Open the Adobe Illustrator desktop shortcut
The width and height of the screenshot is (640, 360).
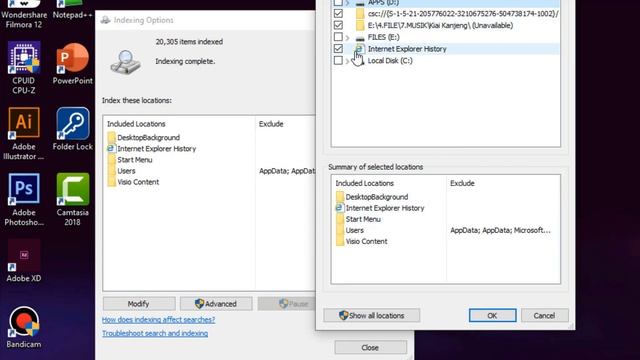(24, 133)
